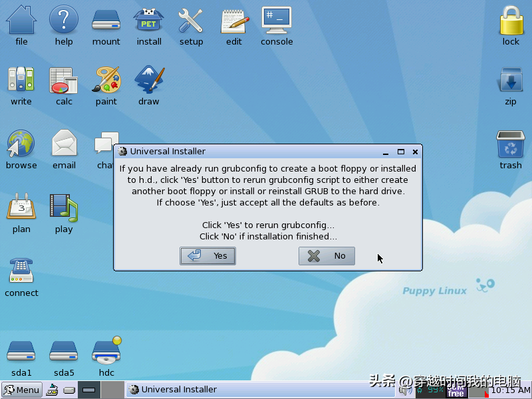Screen dimensions: 532x399
Task: Open the PET install icon
Action: coord(148,20)
